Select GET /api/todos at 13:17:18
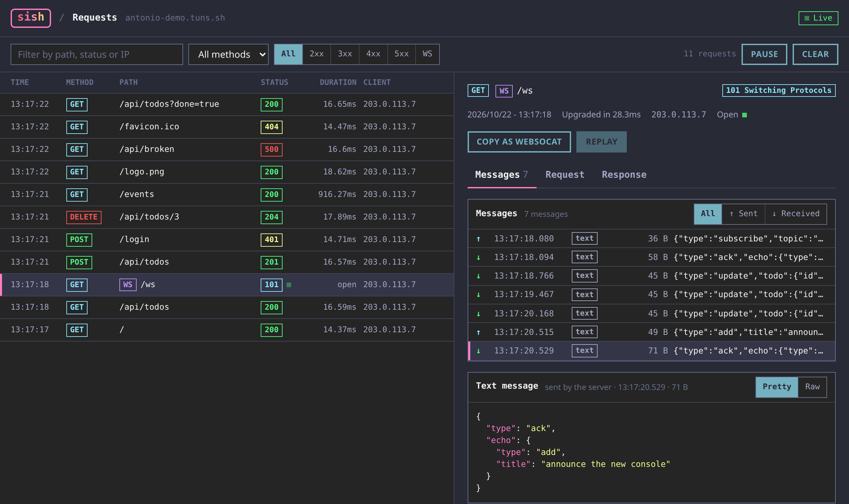 pos(227,307)
